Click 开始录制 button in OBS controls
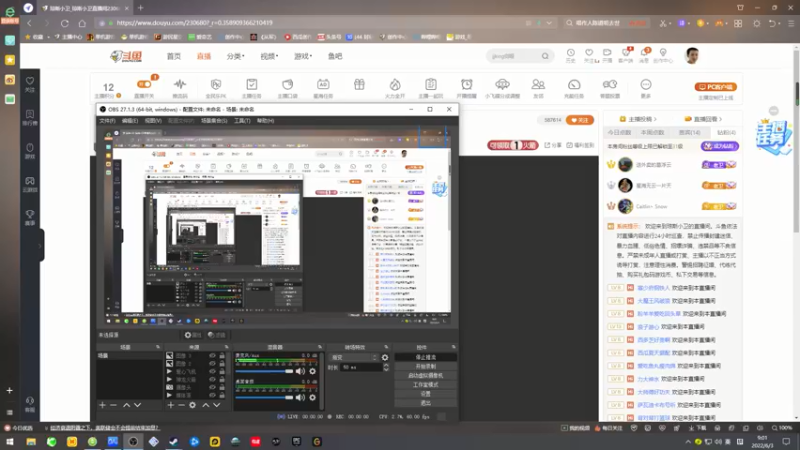Viewport: 800px width, 450px height. click(426, 366)
